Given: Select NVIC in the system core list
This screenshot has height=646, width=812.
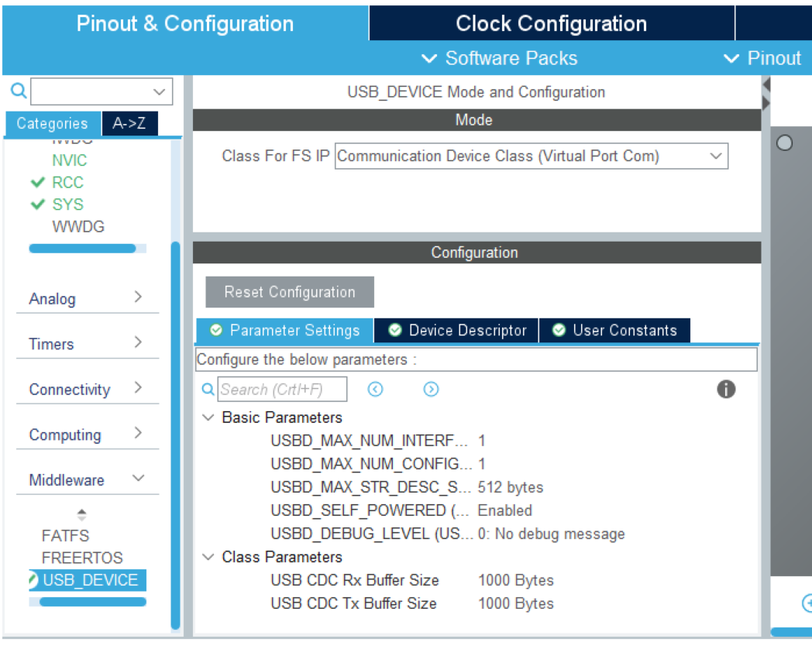Looking at the screenshot, I should click(x=70, y=160).
